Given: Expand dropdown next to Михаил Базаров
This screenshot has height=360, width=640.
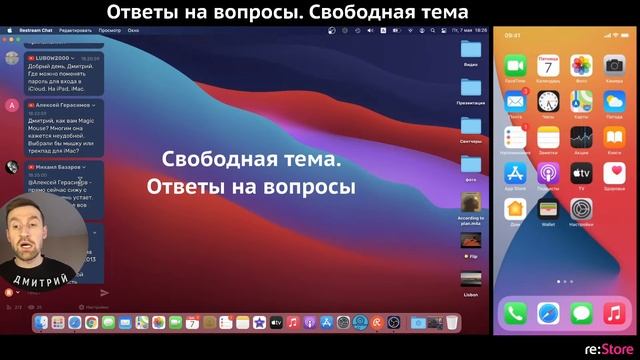Looking at the screenshot, I should click(84, 167).
